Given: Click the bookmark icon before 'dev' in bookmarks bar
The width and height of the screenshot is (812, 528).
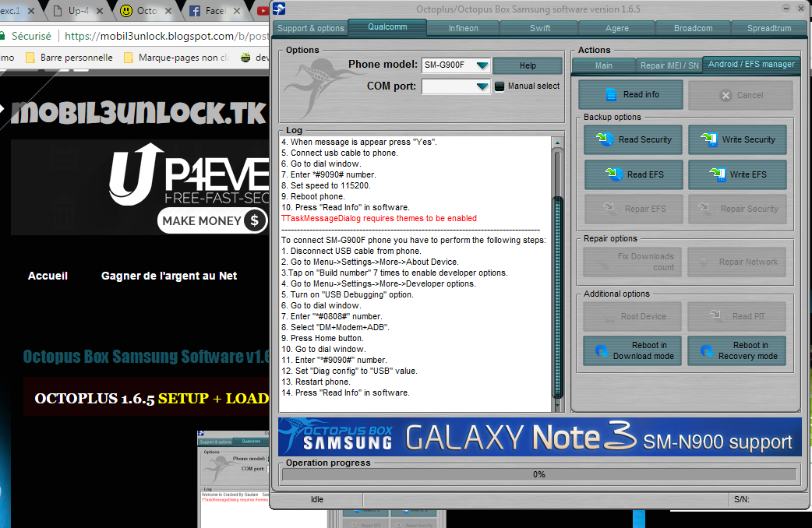Looking at the screenshot, I should tap(245, 58).
